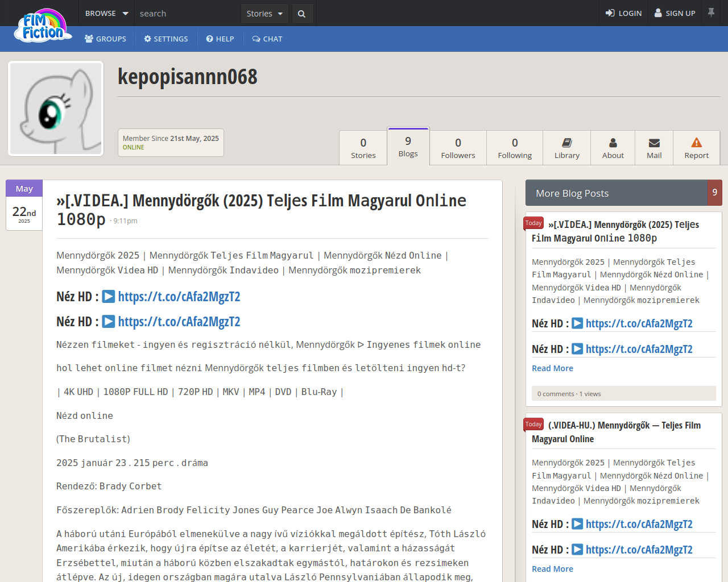
Task: Click the Report warning icon
Action: point(697,143)
